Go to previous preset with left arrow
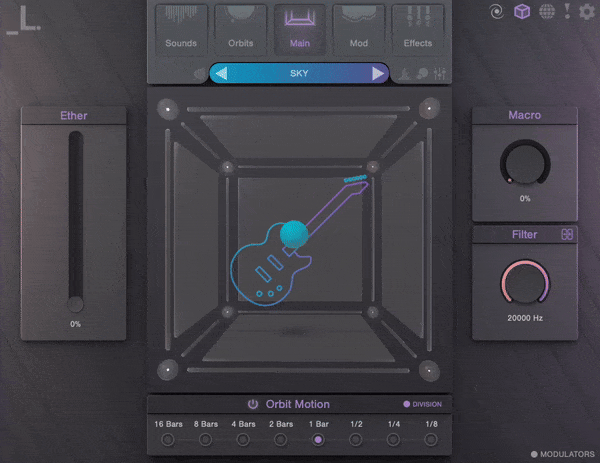600x463 pixels. point(222,73)
